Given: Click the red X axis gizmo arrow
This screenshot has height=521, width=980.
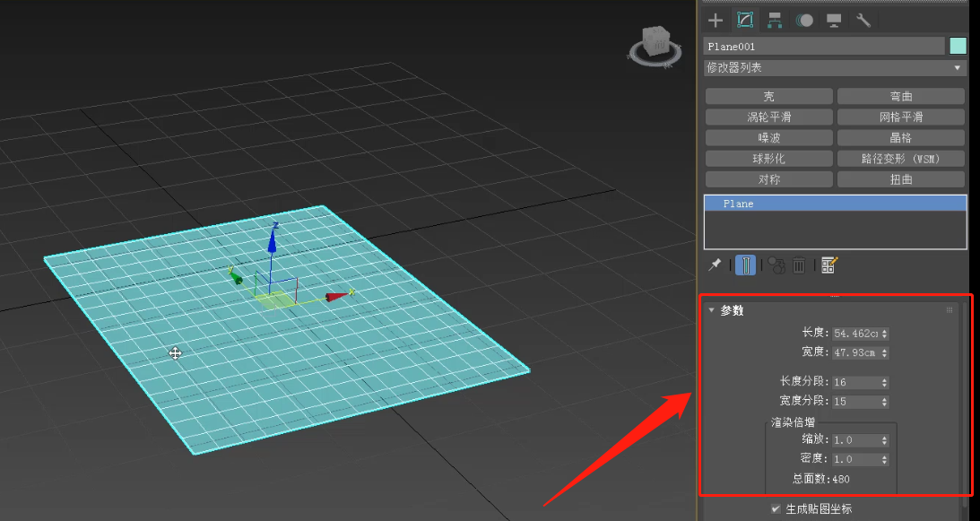Looking at the screenshot, I should point(337,297).
